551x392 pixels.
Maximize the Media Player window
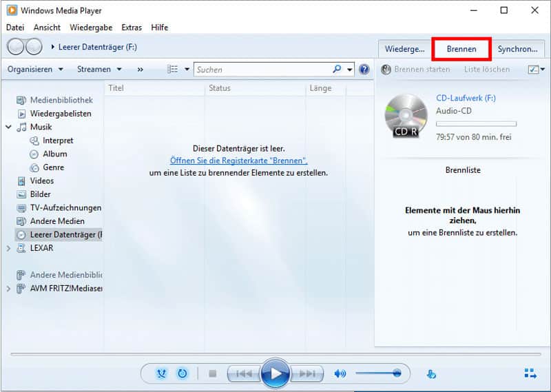[504, 10]
